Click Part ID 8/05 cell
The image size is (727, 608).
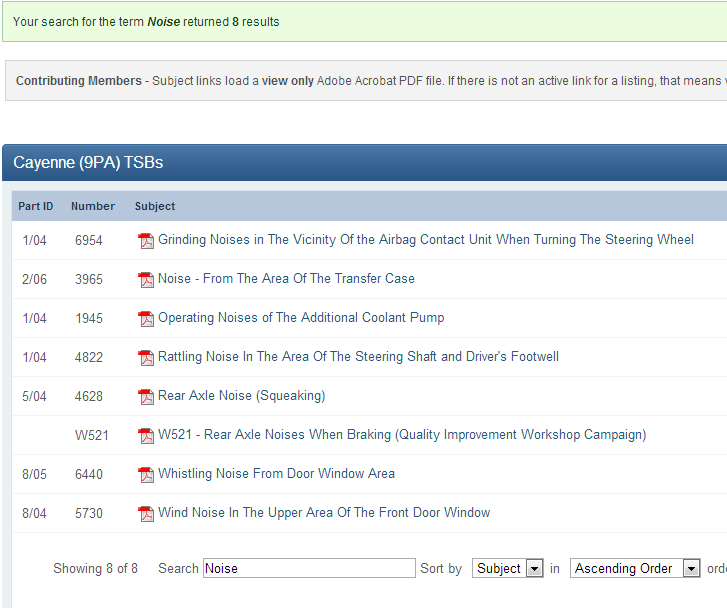pos(34,474)
